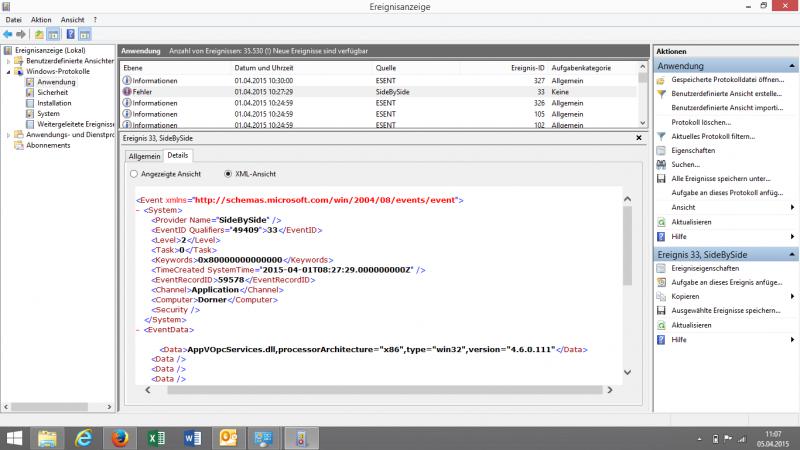The height and width of the screenshot is (450, 800).
Task: Collapse the Anwendung section in Aktionen
Action: tap(791, 66)
